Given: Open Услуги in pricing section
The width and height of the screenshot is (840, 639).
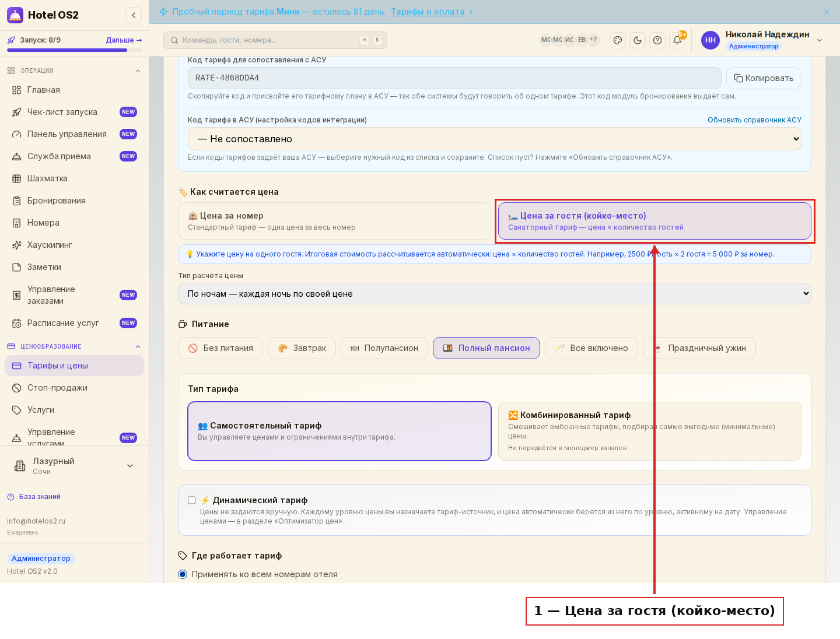Looking at the screenshot, I should point(74,410).
